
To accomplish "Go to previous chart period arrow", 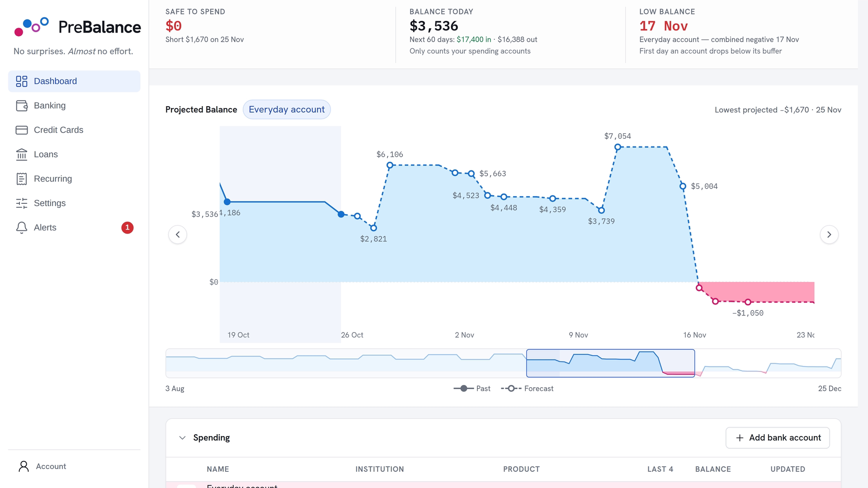I will pyautogui.click(x=178, y=235).
